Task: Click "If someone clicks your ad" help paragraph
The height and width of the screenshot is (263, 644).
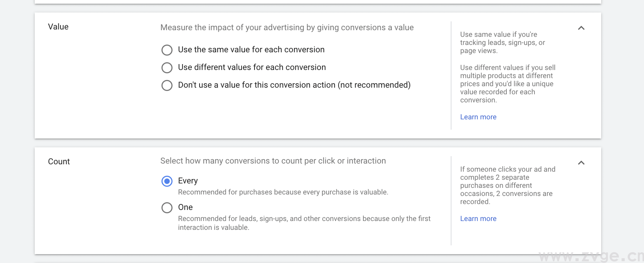Action: [507, 185]
